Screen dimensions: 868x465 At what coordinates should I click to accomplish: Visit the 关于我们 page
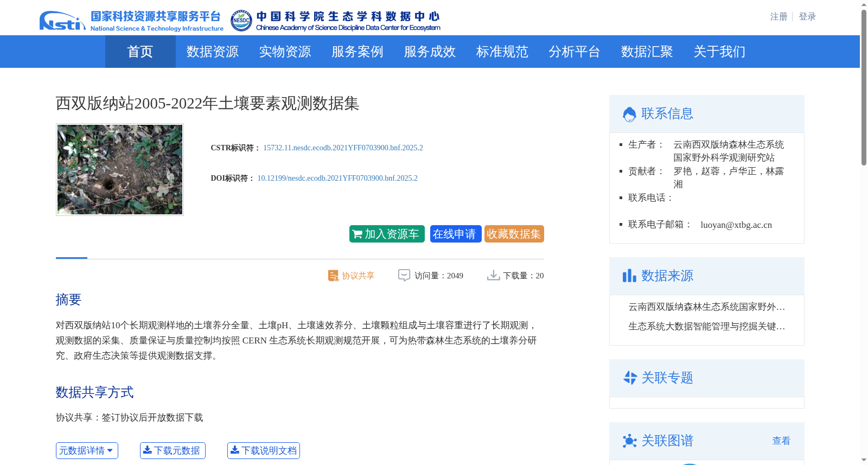click(719, 52)
